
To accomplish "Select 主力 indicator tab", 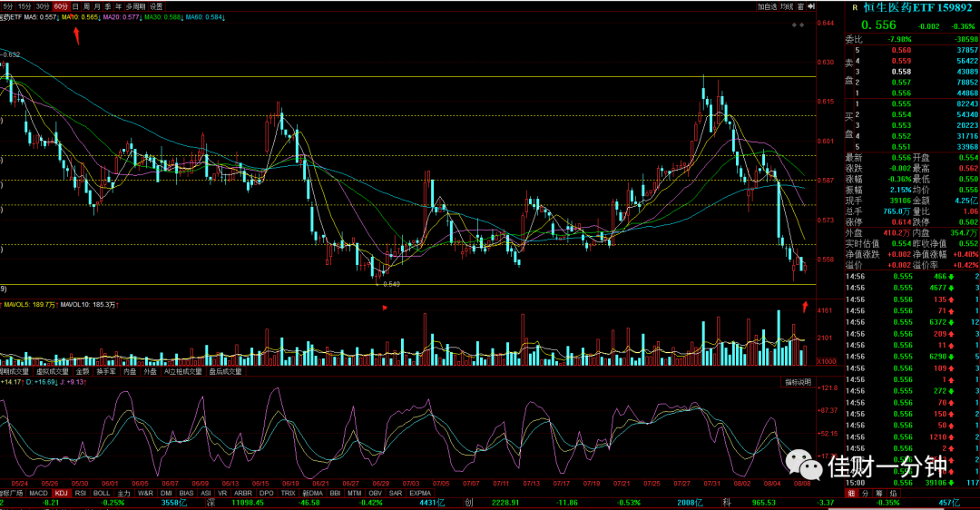I will (123, 493).
